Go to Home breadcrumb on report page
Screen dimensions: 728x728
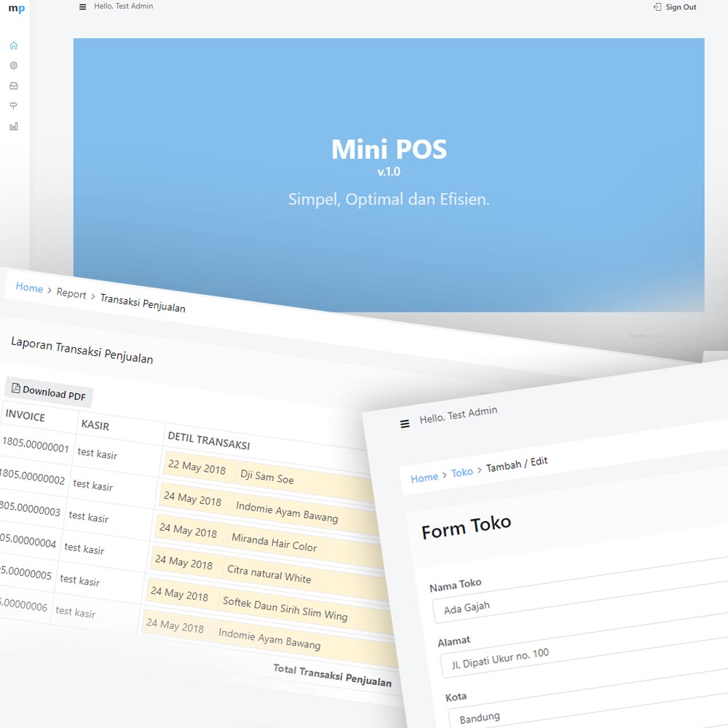tap(29, 288)
